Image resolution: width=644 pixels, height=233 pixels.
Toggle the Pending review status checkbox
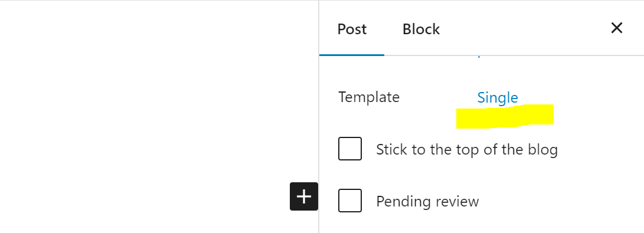pyautogui.click(x=350, y=201)
